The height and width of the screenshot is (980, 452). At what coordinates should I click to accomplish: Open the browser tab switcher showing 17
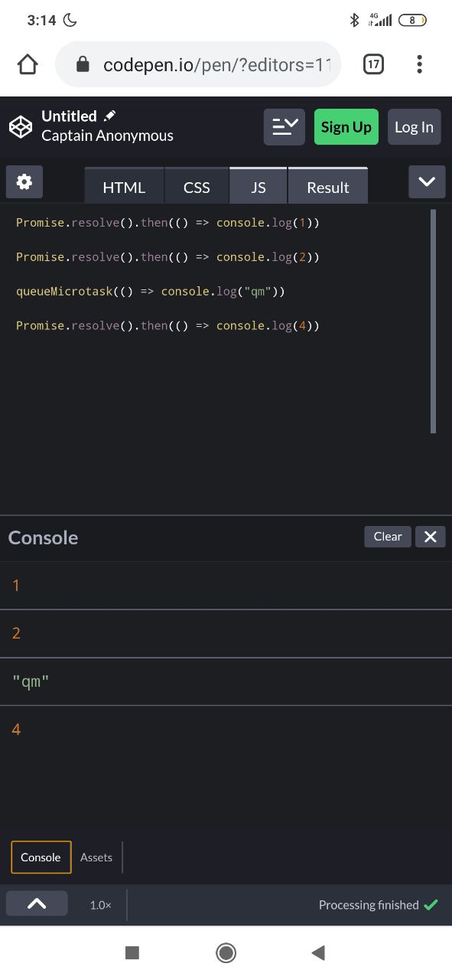(373, 65)
